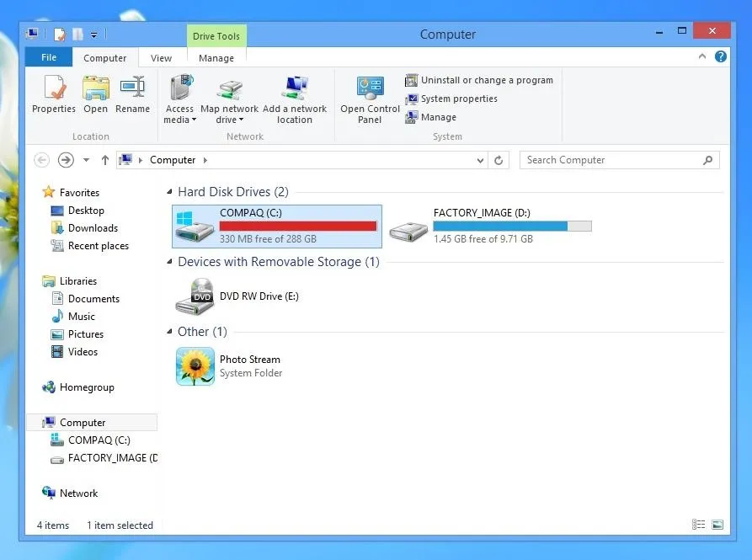This screenshot has width=752, height=560.
Task: Click the Back navigation arrow
Action: click(42, 160)
